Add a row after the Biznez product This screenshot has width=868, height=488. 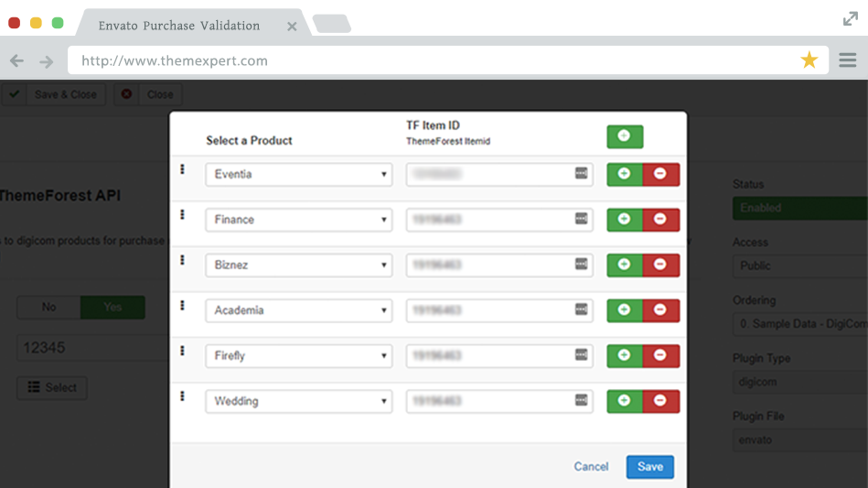click(625, 265)
